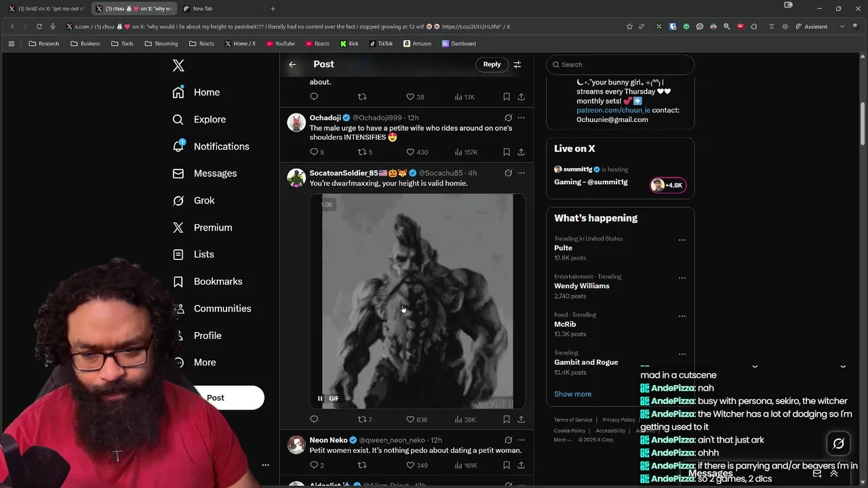Bookmark Ochadoji's reply

(x=507, y=152)
